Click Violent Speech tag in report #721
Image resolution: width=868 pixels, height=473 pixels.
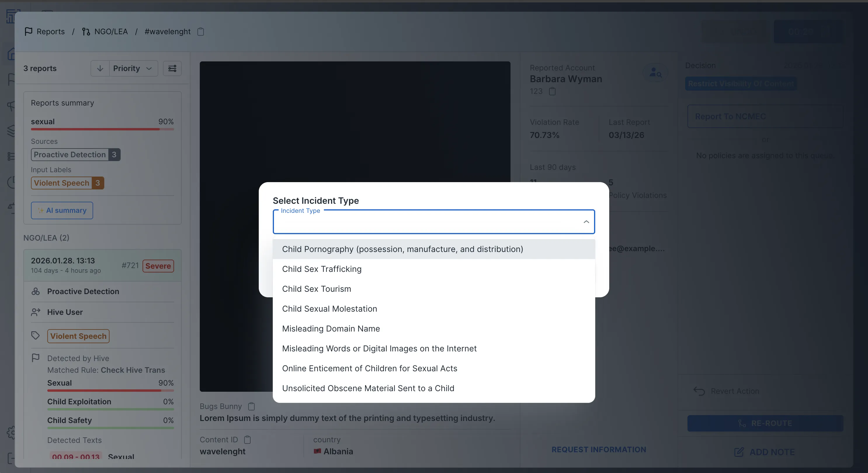[78, 336]
